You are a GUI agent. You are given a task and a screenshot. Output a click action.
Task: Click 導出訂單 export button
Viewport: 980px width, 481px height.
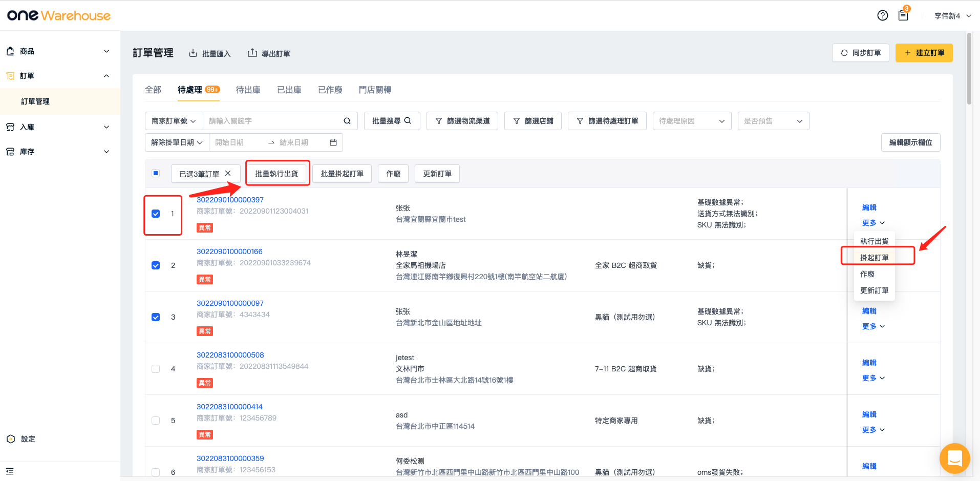point(269,53)
